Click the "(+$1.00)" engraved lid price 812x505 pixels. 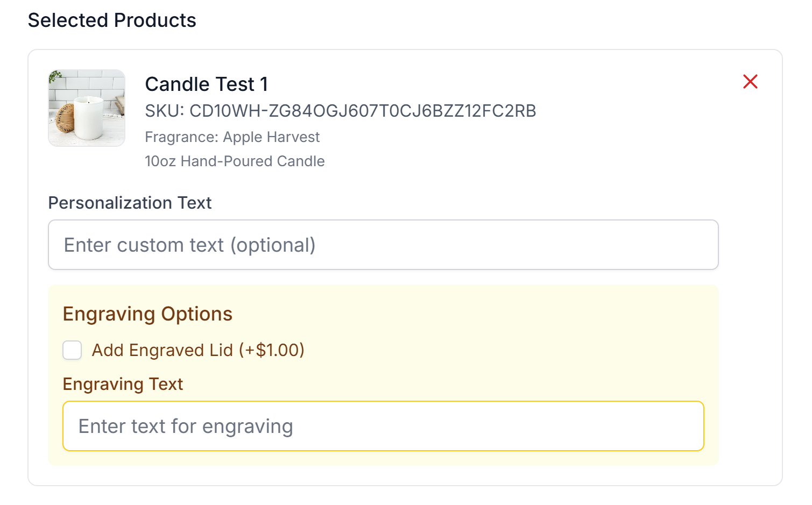272,350
